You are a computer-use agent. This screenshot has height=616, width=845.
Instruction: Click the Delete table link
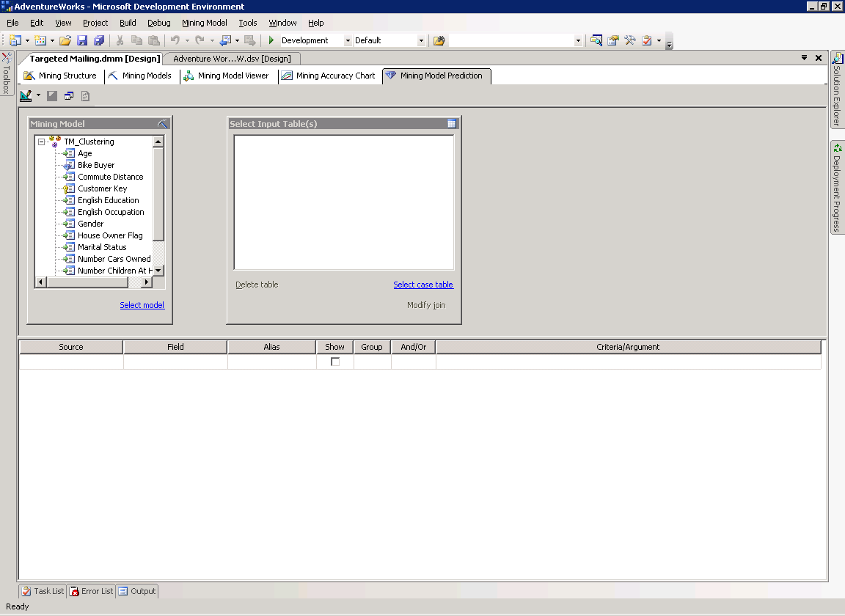coord(257,285)
